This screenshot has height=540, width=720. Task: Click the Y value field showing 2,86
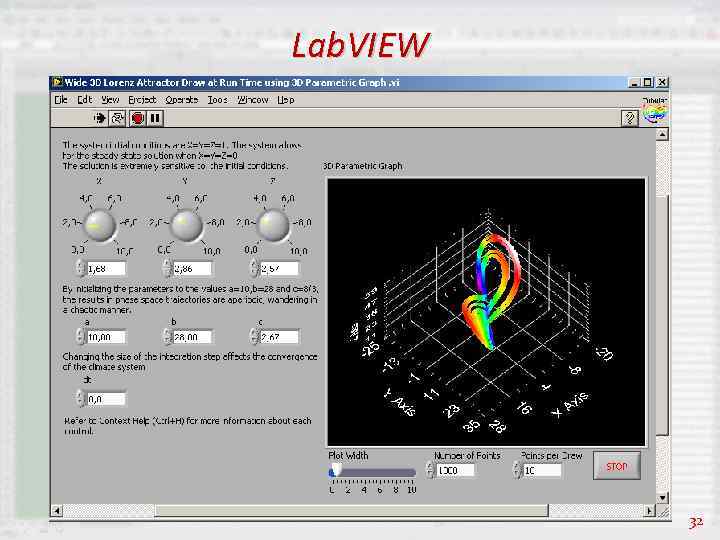pos(192,269)
